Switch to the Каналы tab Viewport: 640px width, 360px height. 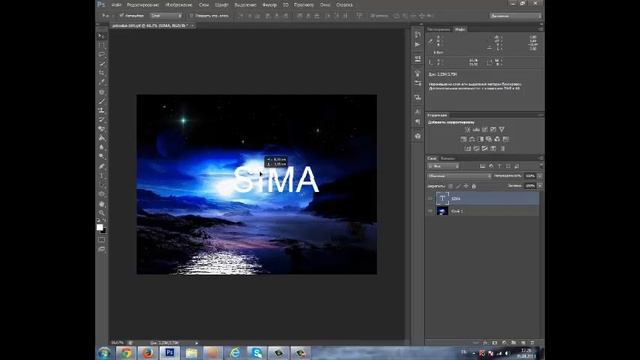coord(448,158)
